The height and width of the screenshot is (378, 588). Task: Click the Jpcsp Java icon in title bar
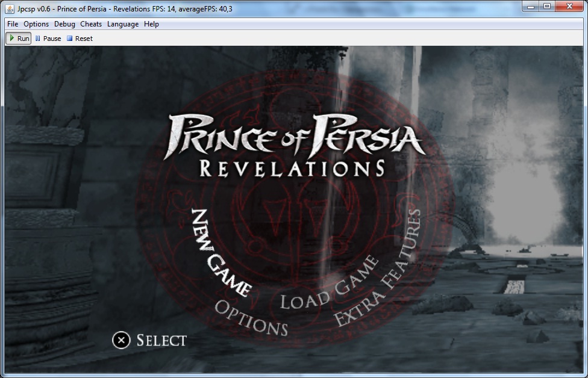(x=10, y=8)
